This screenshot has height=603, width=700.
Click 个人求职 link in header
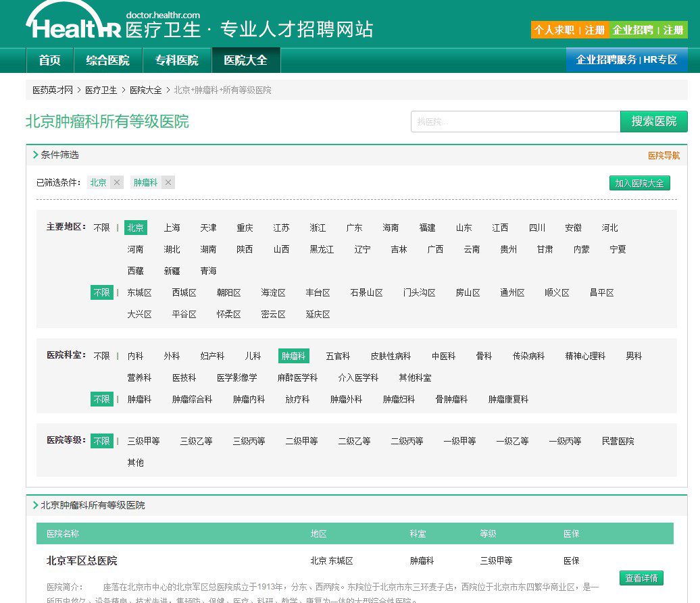(x=555, y=30)
